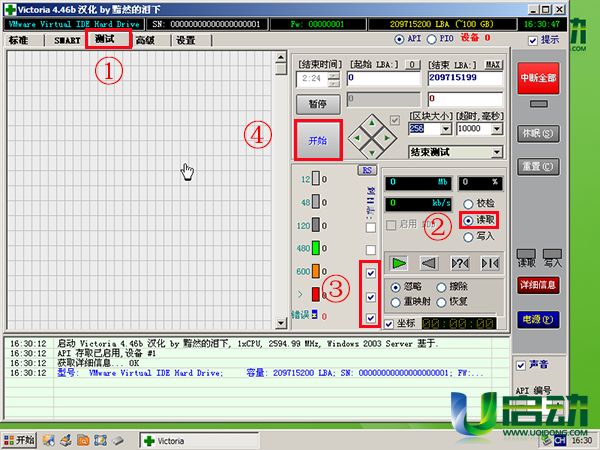Select the PIO access mode radio

[x=432, y=39]
